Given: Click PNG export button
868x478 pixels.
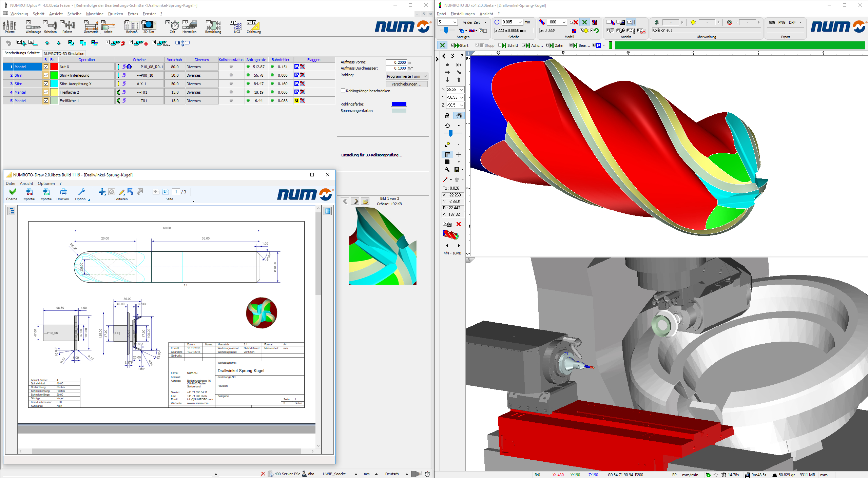Looking at the screenshot, I should (x=782, y=22).
